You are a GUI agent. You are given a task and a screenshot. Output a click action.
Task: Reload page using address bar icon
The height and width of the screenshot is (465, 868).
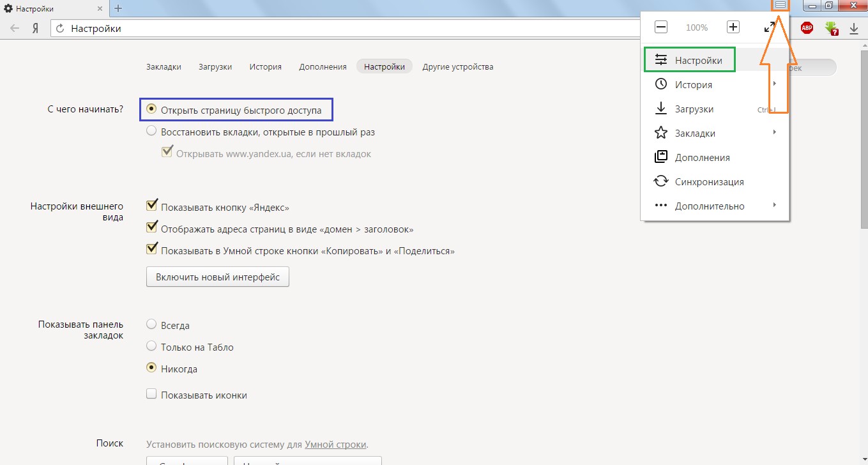click(x=61, y=29)
